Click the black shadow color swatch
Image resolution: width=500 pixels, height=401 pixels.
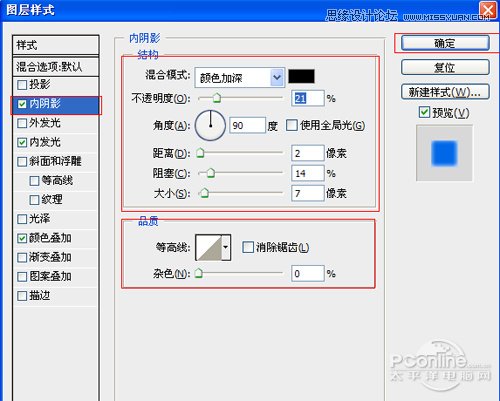[x=301, y=76]
